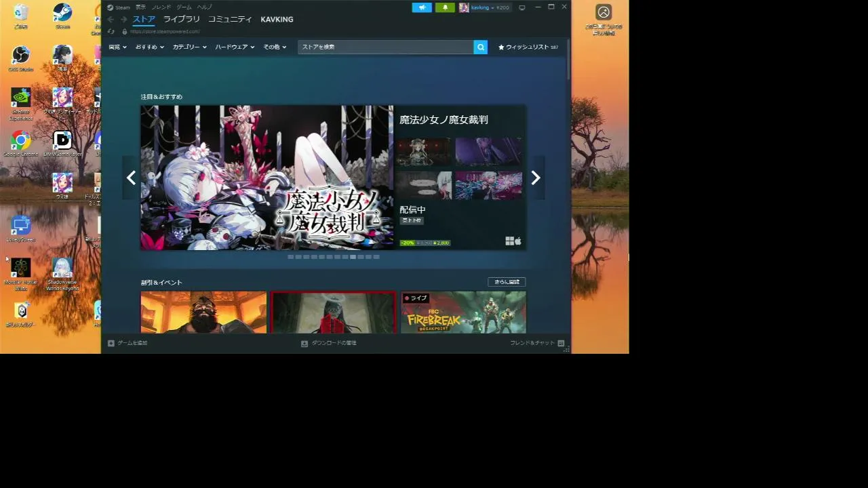Open the bearded man event card
Image resolution: width=868 pixels, height=488 pixels.
[203, 312]
